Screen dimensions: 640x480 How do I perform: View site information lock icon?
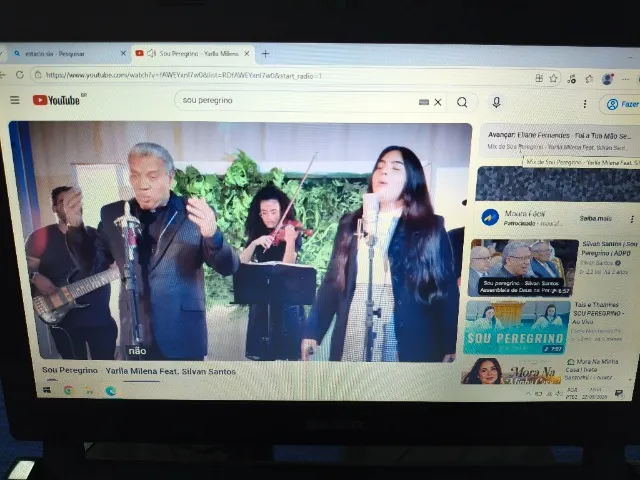click(38, 75)
